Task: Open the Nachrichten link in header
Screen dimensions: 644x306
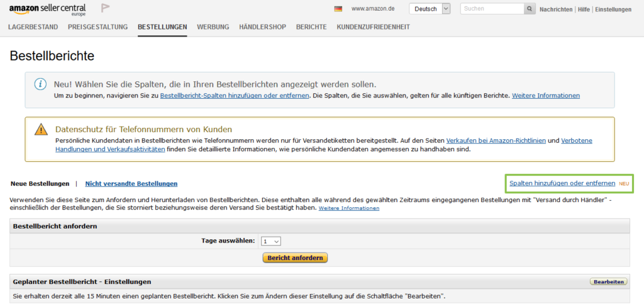Action: pos(556,9)
